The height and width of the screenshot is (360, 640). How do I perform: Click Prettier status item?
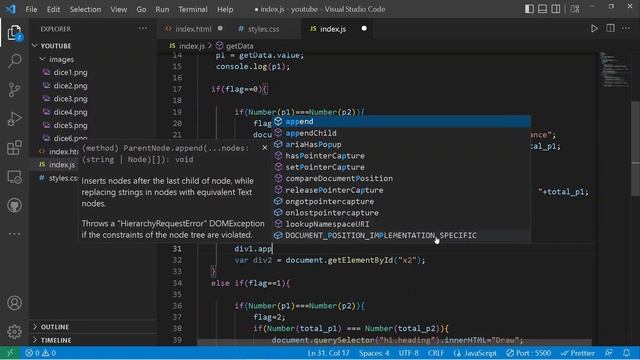pyautogui.click(x=578, y=353)
